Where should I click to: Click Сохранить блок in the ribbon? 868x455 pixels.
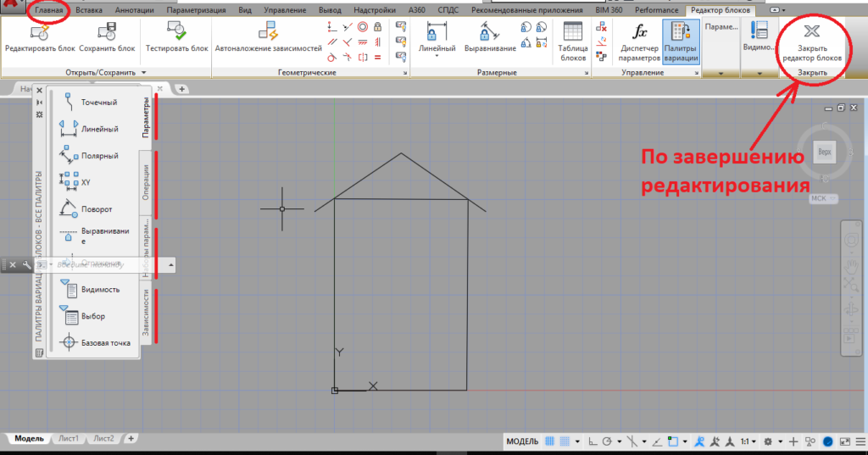pos(108,33)
